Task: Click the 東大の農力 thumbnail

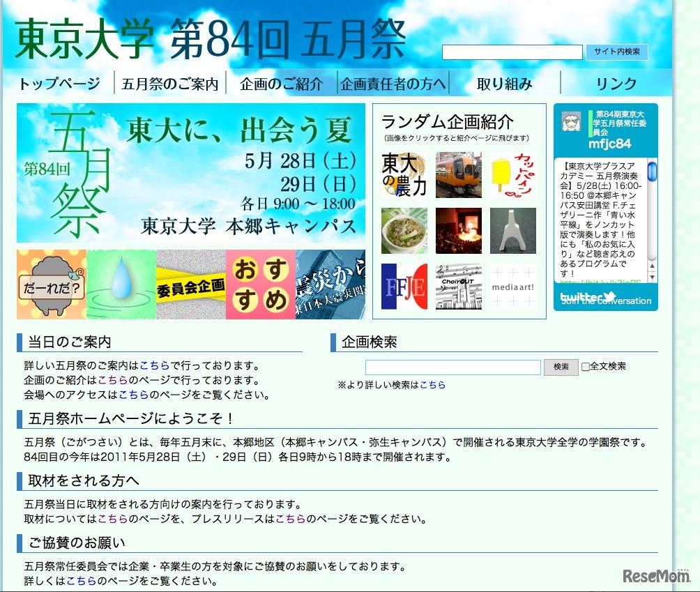Action: click(404, 174)
